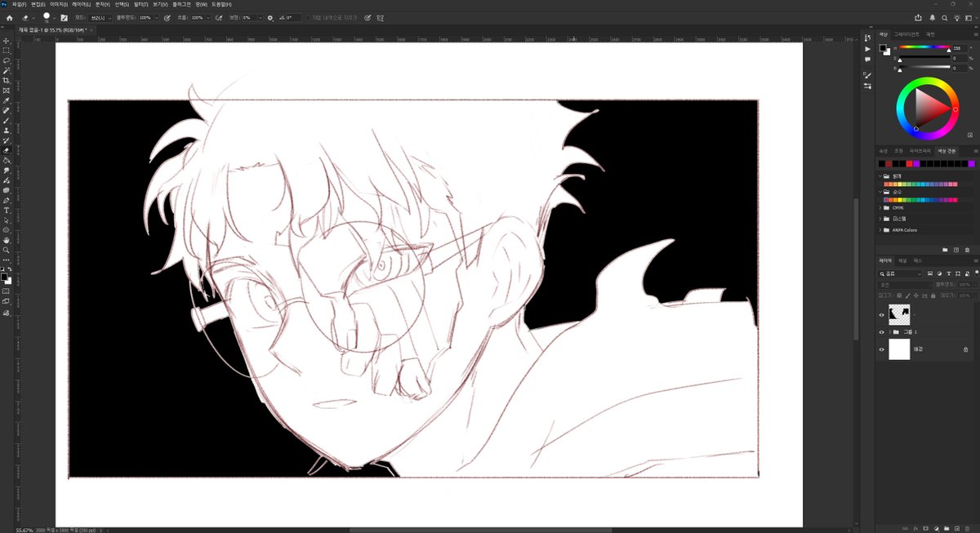Open the History panel icon in side dock

click(867, 38)
